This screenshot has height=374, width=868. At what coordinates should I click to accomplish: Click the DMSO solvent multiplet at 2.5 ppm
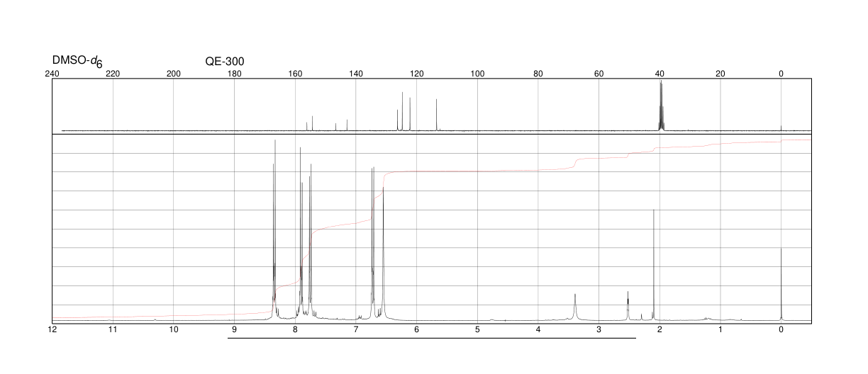(628, 305)
